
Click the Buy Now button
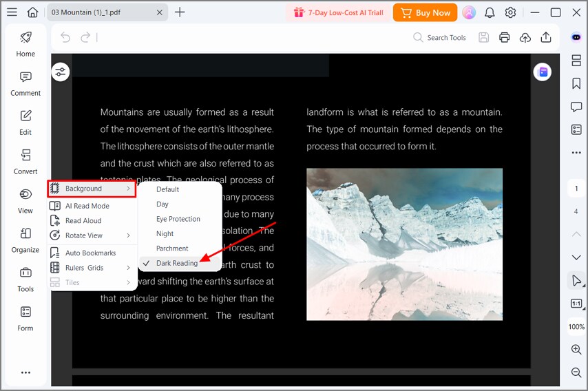click(426, 13)
